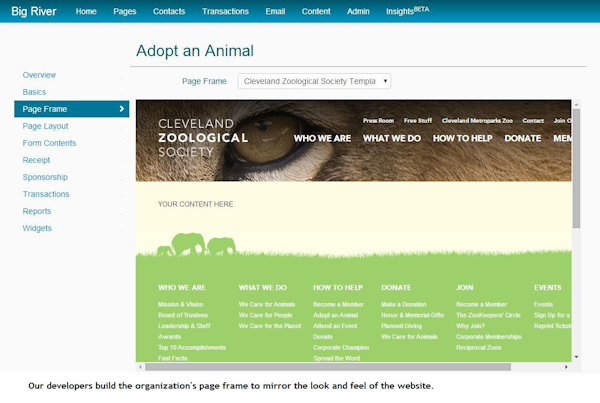Click Reciprocal Zoos footer link

click(x=478, y=348)
